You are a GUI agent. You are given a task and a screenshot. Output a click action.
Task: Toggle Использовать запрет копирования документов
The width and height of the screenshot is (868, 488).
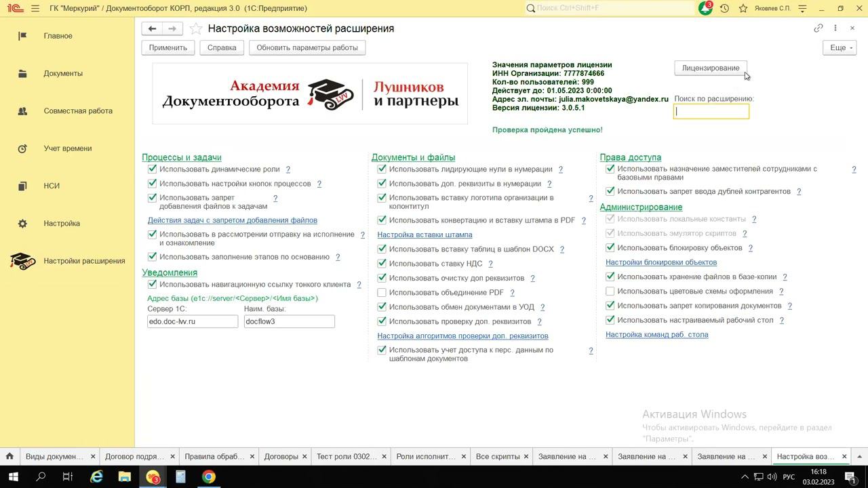(x=610, y=306)
